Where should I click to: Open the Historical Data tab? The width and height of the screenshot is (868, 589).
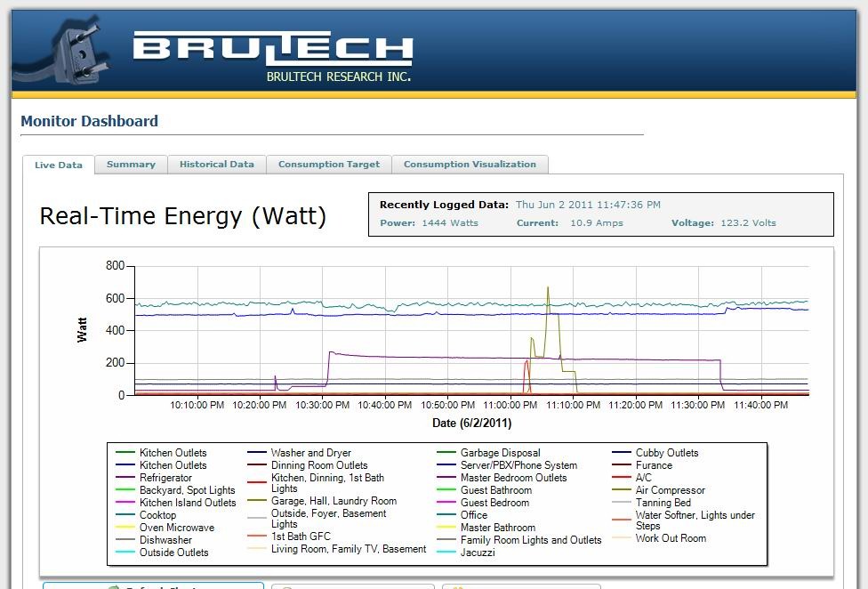pyautogui.click(x=216, y=165)
